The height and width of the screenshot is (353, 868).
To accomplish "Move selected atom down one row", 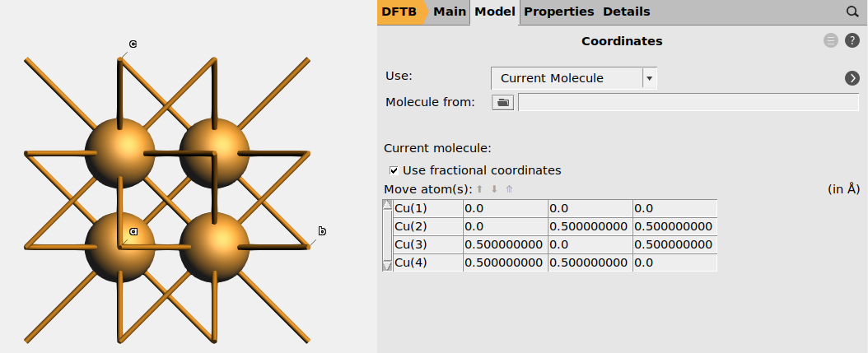I will [x=494, y=189].
